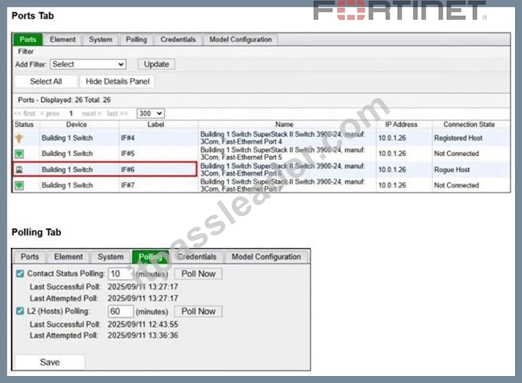Click the Contact Status Polling minutes field
Viewport: 522px width, 383px height.
pyautogui.click(x=120, y=274)
